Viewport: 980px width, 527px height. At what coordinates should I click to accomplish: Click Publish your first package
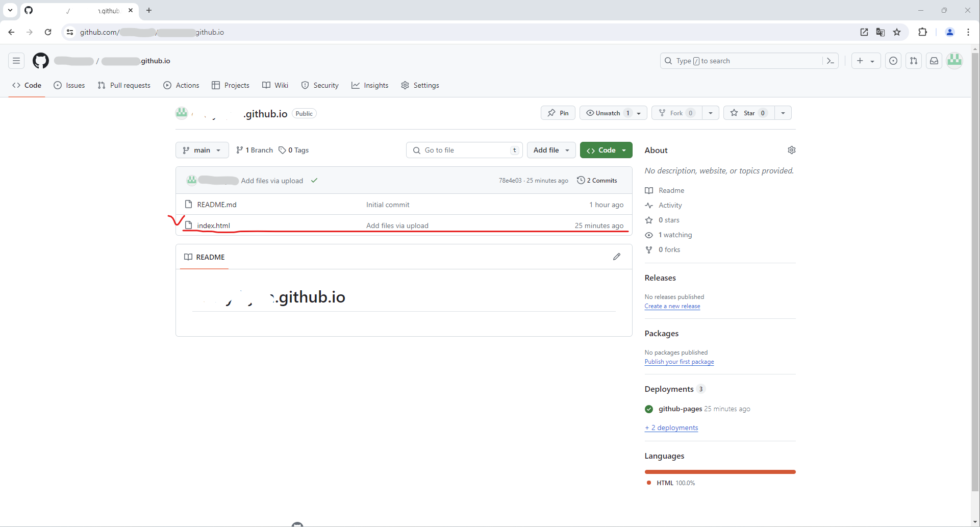coord(680,362)
